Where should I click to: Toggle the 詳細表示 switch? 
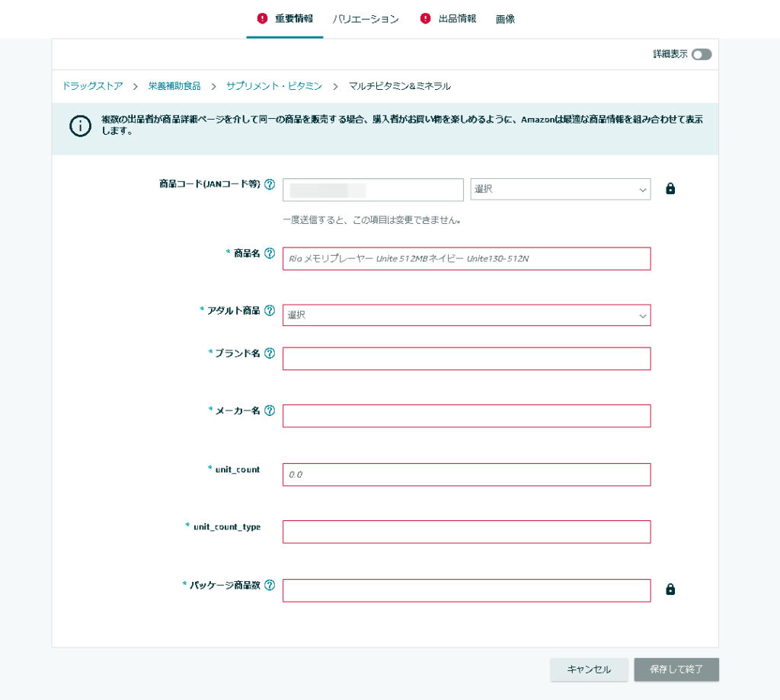[702, 55]
